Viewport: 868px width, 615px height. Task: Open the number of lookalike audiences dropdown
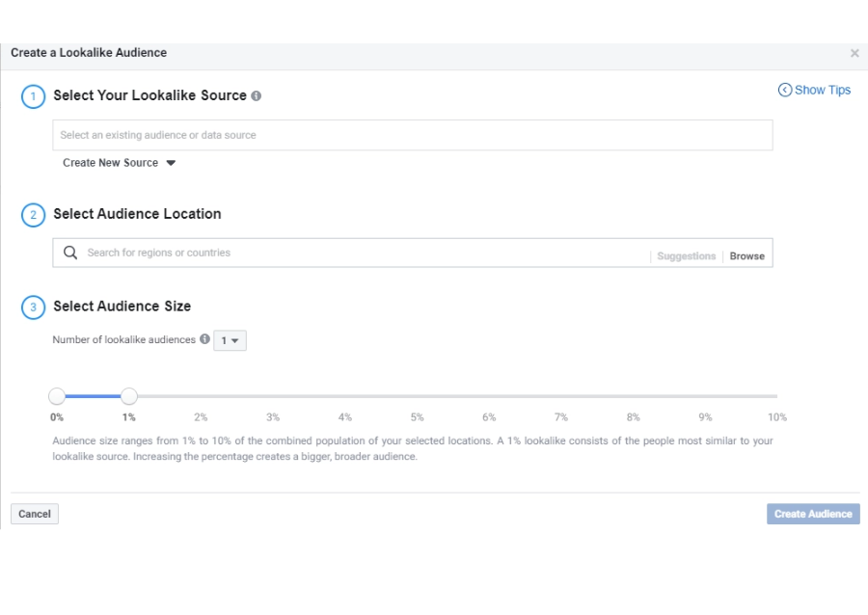coord(230,340)
